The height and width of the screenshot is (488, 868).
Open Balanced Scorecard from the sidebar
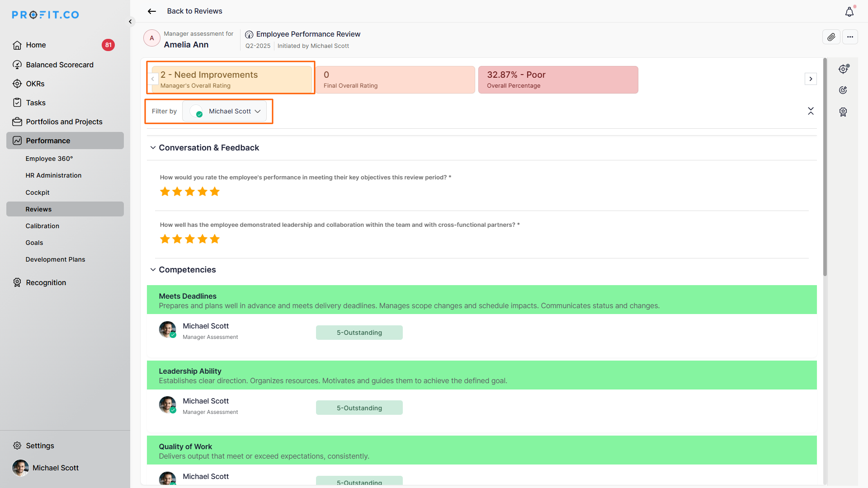pos(59,65)
